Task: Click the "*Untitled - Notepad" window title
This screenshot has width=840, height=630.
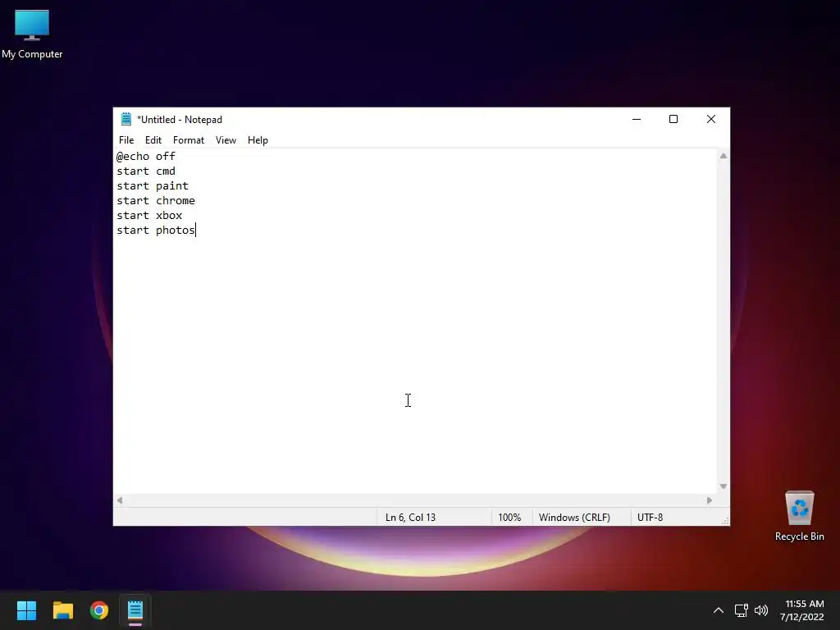Action: coord(180,120)
